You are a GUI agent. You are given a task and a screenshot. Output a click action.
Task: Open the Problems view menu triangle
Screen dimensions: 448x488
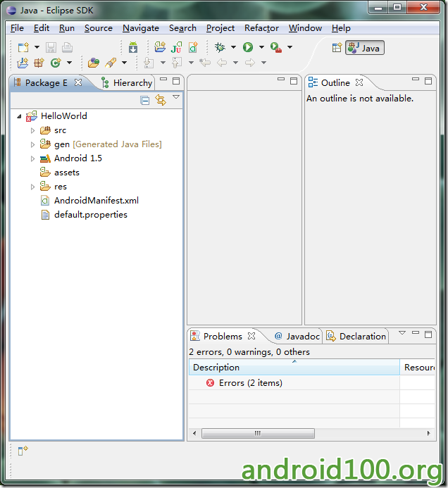[x=402, y=332]
